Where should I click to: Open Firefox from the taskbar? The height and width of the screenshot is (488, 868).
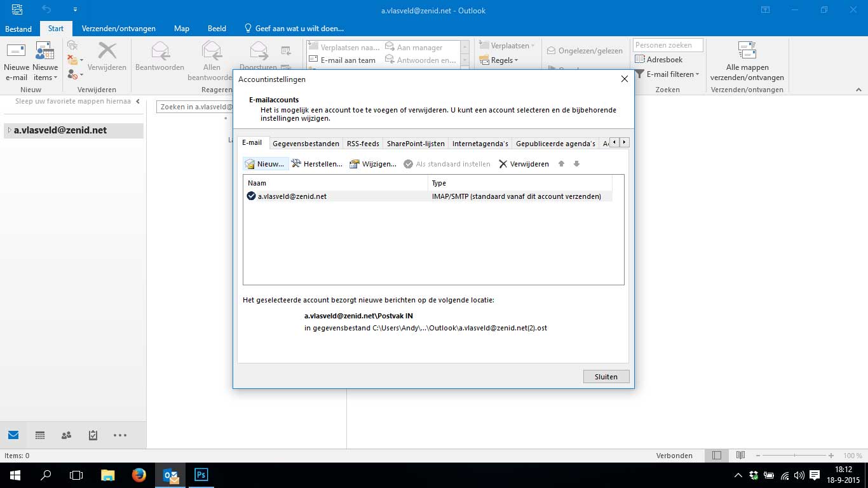click(x=139, y=475)
